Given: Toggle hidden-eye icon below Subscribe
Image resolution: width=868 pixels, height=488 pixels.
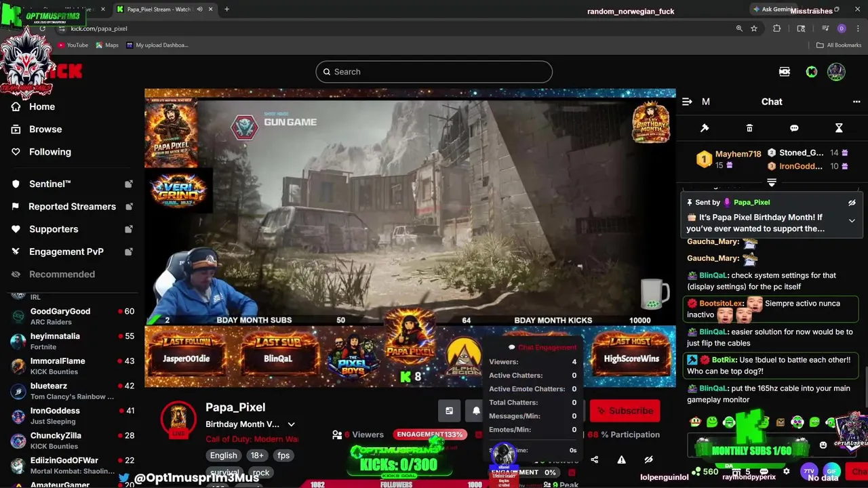Looking at the screenshot, I should (648, 460).
